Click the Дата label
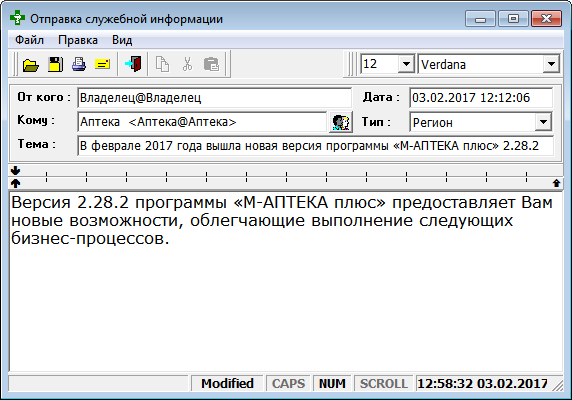The image size is (572, 400). [381, 97]
